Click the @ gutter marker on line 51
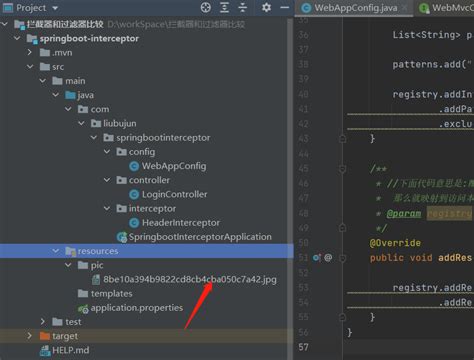 click(328, 258)
